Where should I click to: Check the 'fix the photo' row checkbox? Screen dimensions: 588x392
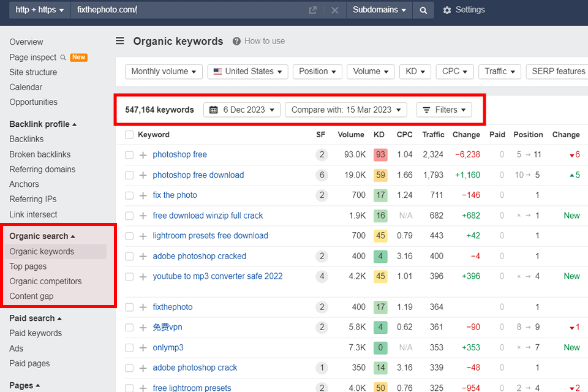pos(129,195)
